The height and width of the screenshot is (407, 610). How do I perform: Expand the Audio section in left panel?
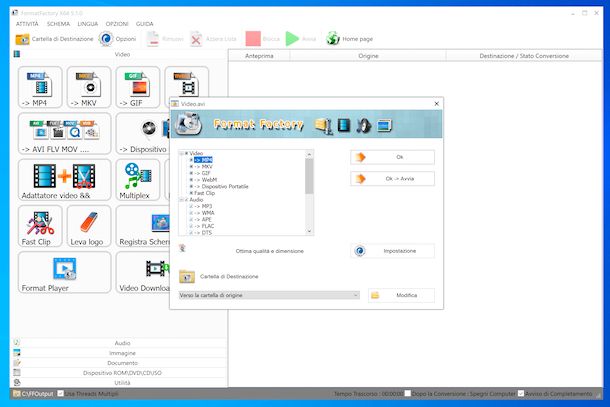tap(120, 343)
